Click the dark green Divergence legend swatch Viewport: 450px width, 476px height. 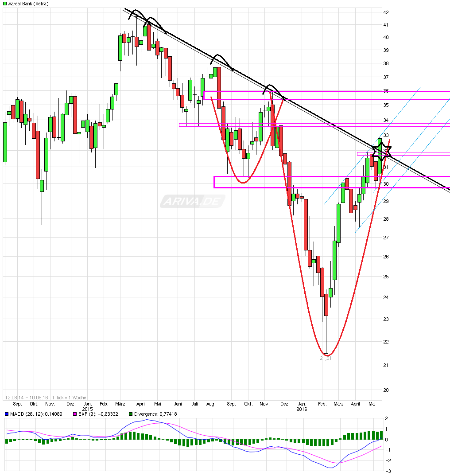131,414
